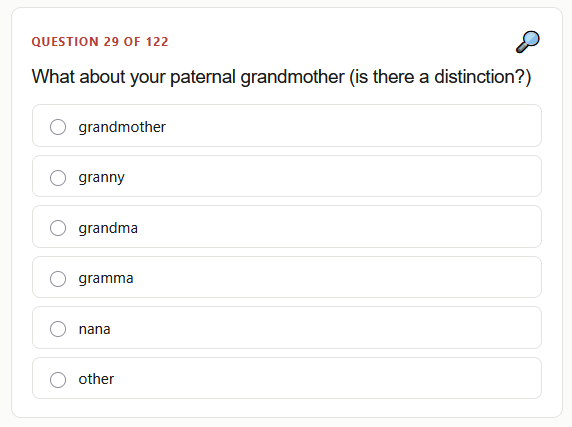Click the word 'granny' in the options
This screenshot has height=427, width=572.
click(101, 178)
